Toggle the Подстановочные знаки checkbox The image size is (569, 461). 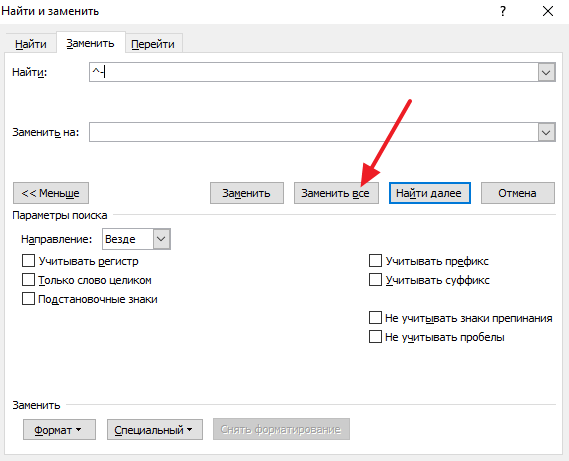point(28,299)
